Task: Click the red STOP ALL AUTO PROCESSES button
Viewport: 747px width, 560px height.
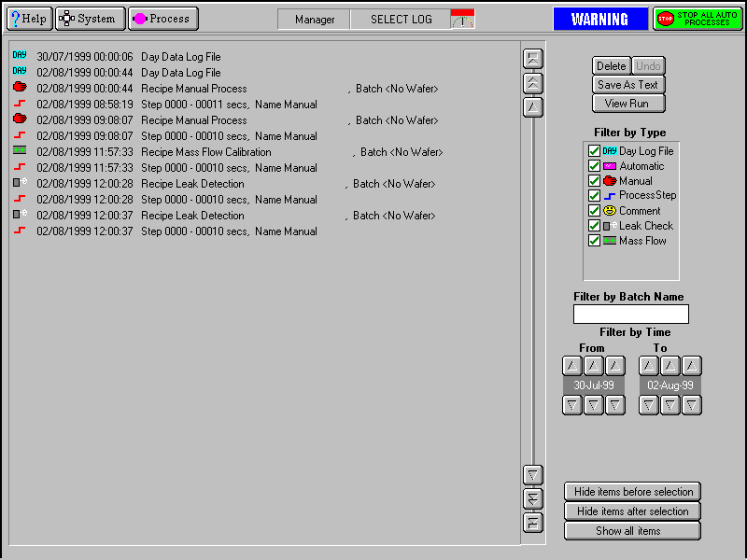Action: click(x=698, y=19)
